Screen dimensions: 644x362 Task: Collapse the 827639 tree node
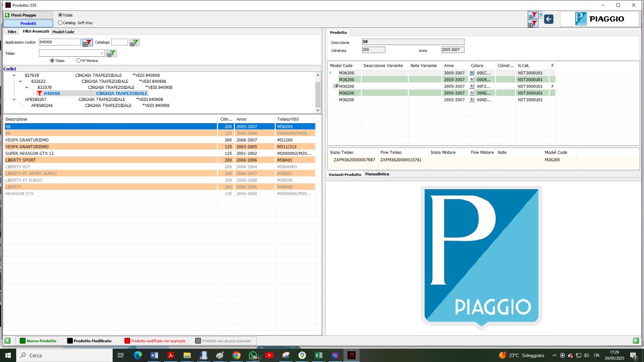(14, 75)
